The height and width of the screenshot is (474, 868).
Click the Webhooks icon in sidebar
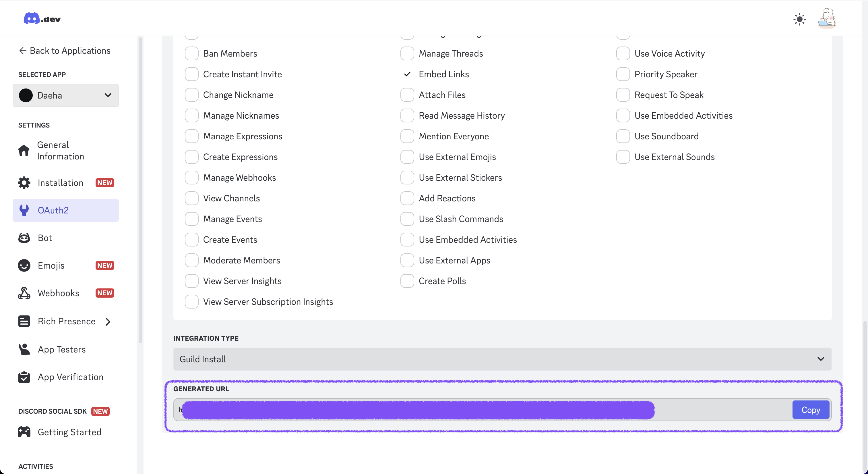point(24,293)
